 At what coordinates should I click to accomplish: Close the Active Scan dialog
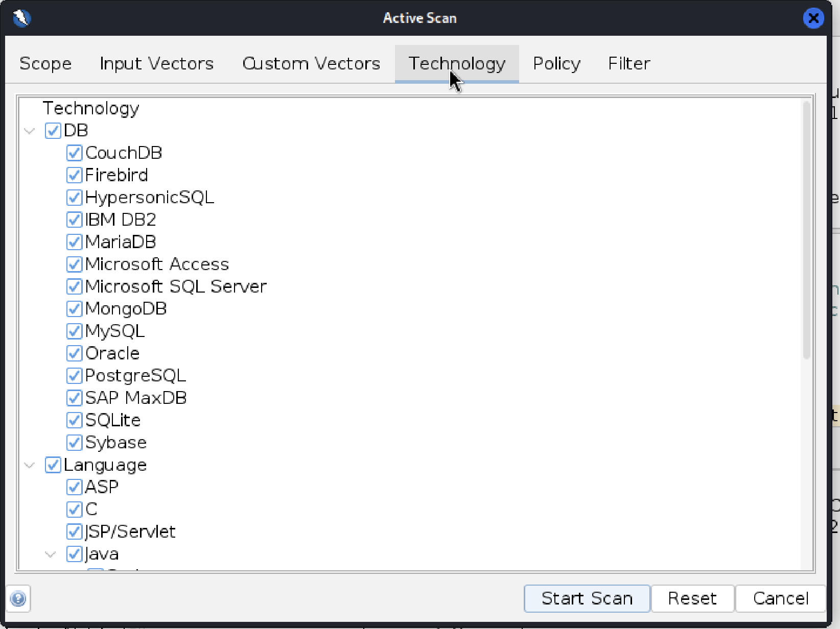tap(813, 18)
